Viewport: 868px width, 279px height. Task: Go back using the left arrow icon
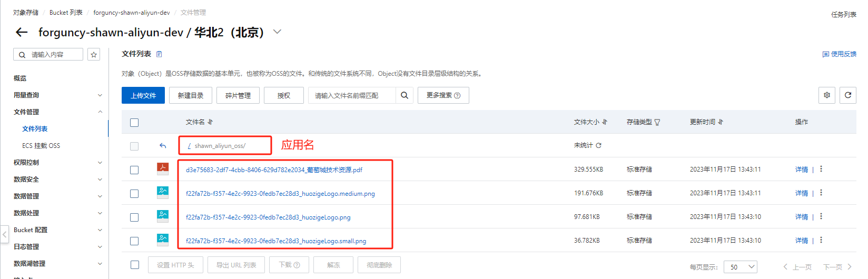tap(22, 33)
